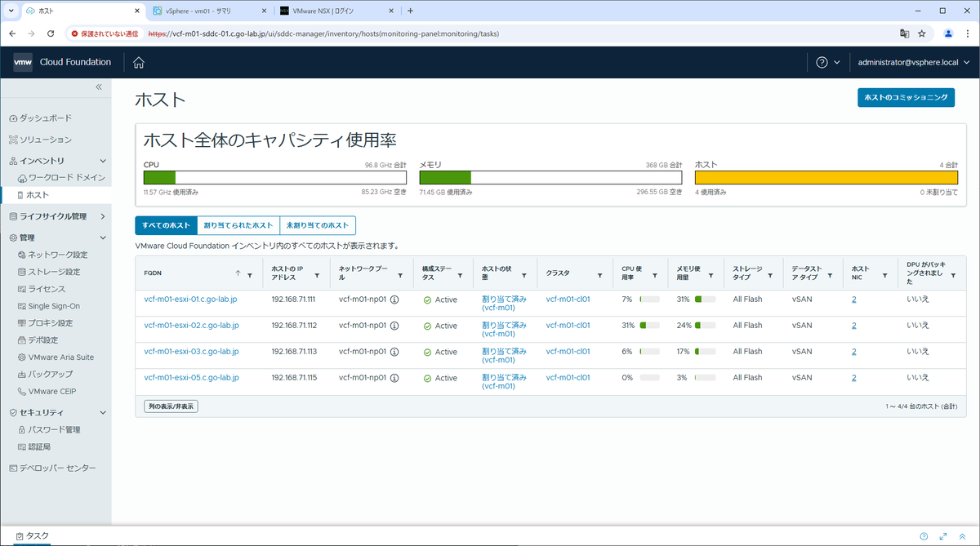The image size is (980, 546).
Task: Filter the network pool column
Action: coord(400,275)
